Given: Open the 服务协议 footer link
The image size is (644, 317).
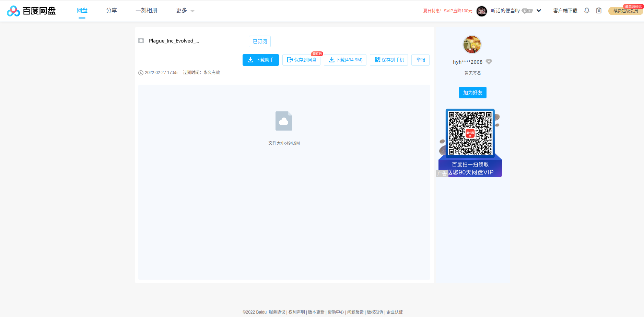Looking at the screenshot, I should (277, 312).
